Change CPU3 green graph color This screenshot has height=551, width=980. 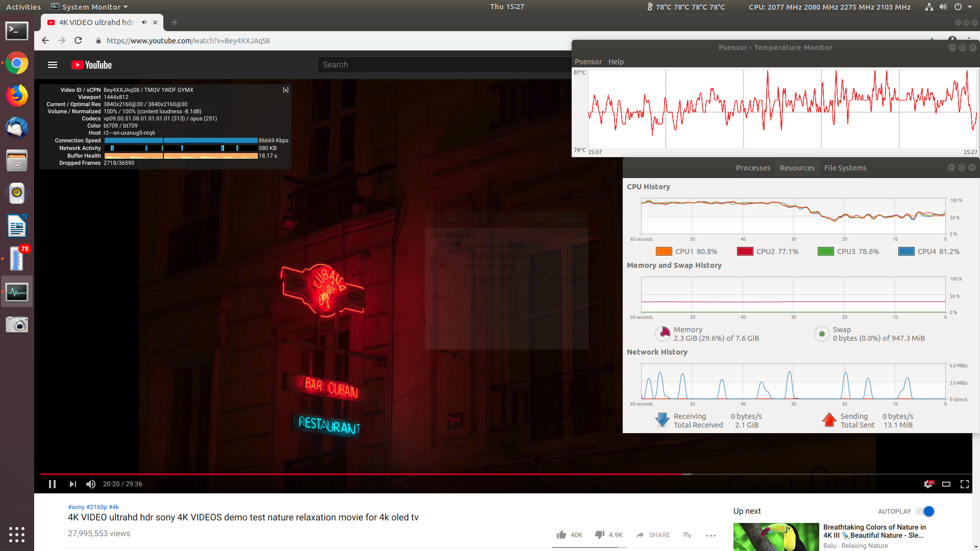[x=825, y=252]
